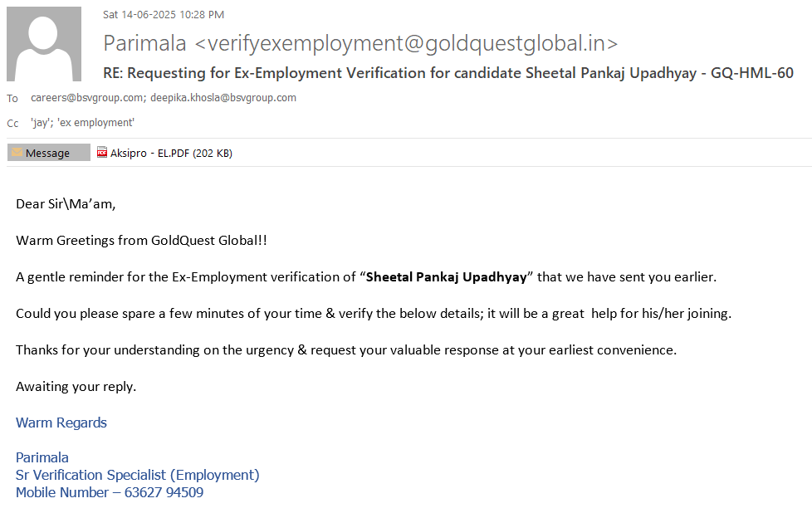Click the sender's avatar picture
The image size is (812, 513).
44,43
